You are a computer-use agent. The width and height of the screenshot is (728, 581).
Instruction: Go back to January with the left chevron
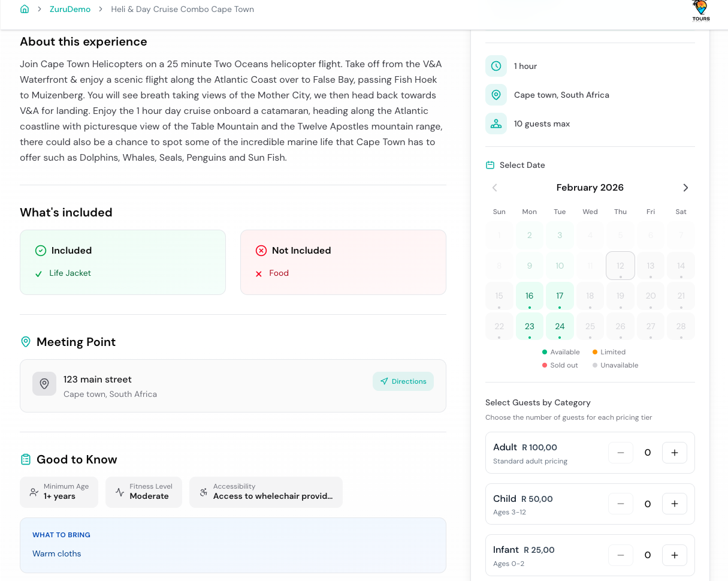pyautogui.click(x=494, y=187)
